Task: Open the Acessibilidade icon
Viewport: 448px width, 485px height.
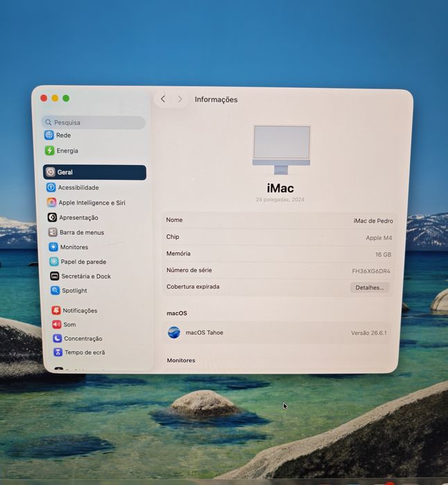Action: coord(51,188)
